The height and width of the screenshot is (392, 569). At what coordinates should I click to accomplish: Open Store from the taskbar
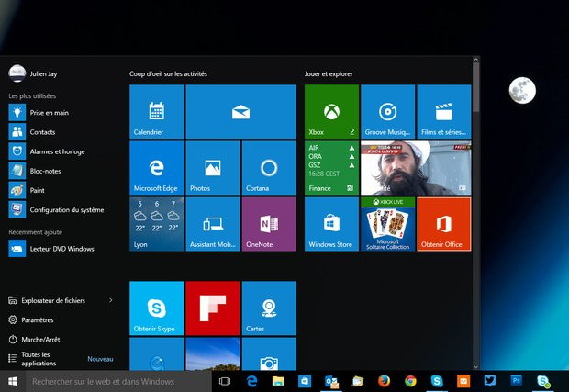pos(305,382)
